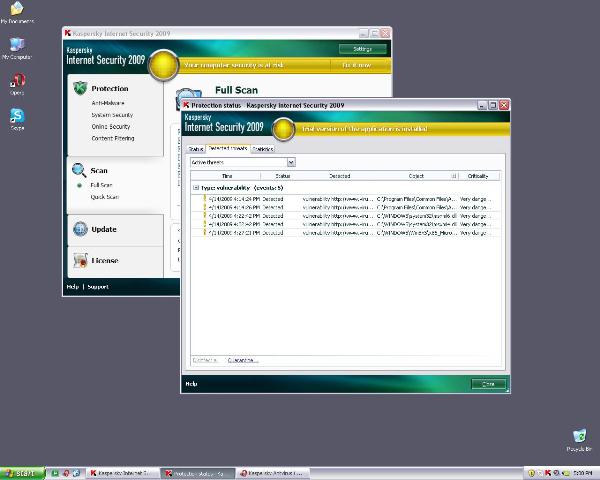Switch to the Statistics tab
The width and height of the screenshot is (600, 480).
click(263, 149)
